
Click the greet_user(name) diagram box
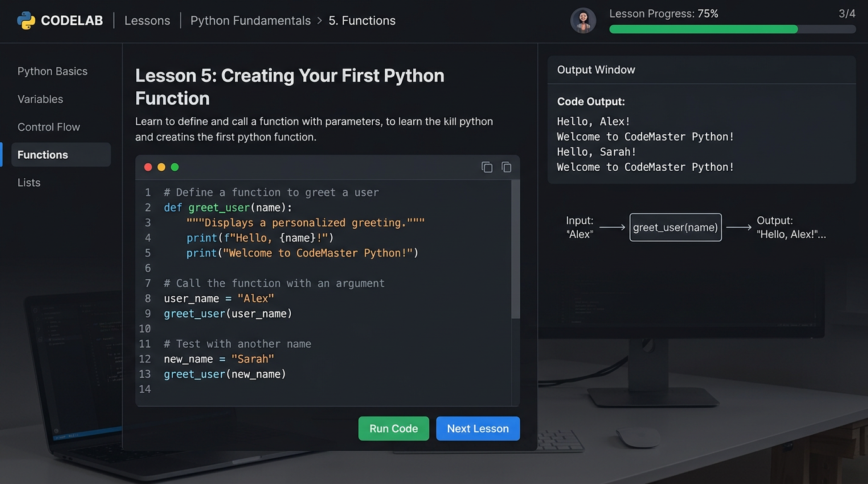(x=675, y=228)
